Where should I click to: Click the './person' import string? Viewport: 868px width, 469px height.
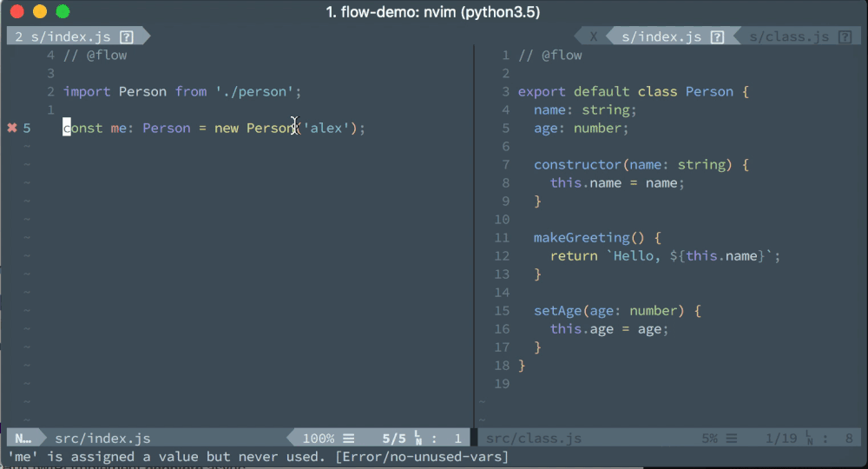coord(254,91)
